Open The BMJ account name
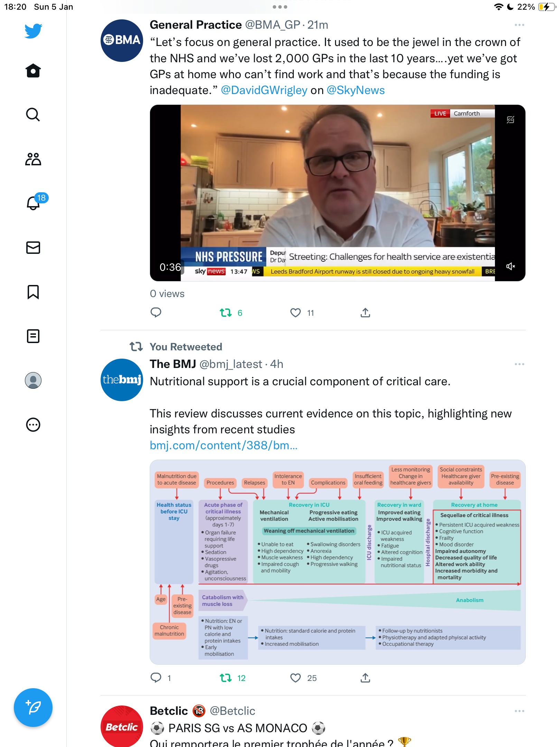The height and width of the screenshot is (747, 560). pos(173,364)
